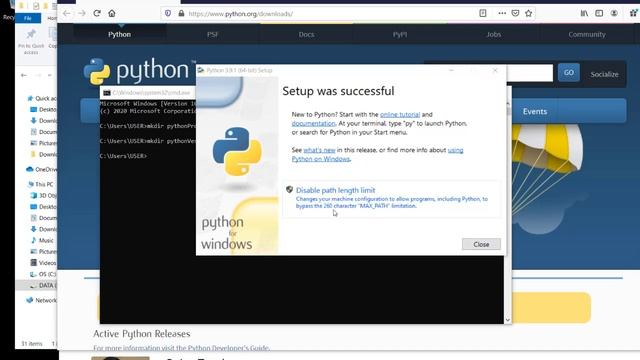Click File tab in File Explorer
The image size is (640, 360).
click(x=28, y=18)
